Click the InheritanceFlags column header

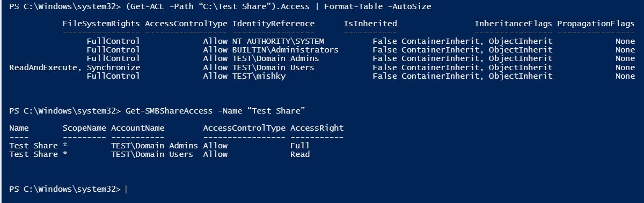(513, 24)
